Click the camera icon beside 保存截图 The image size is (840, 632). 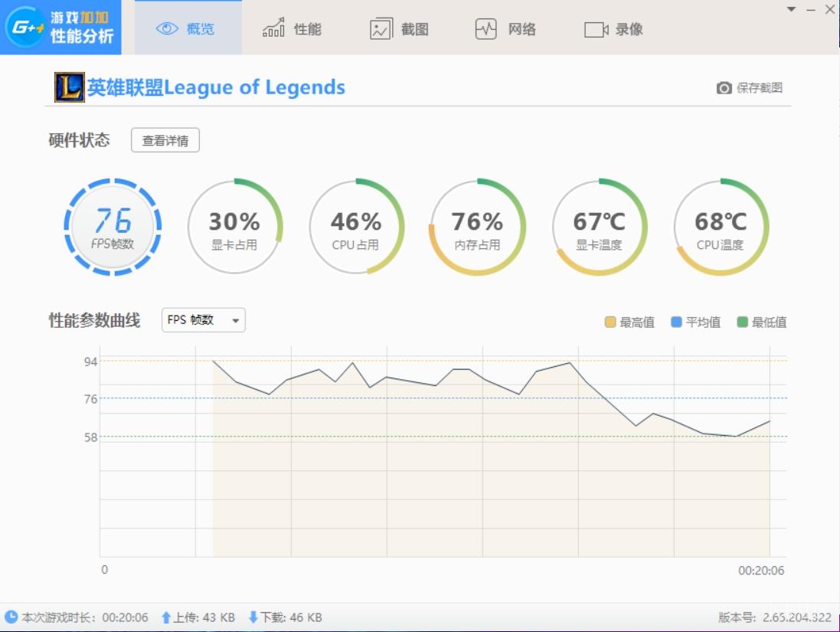[724, 88]
